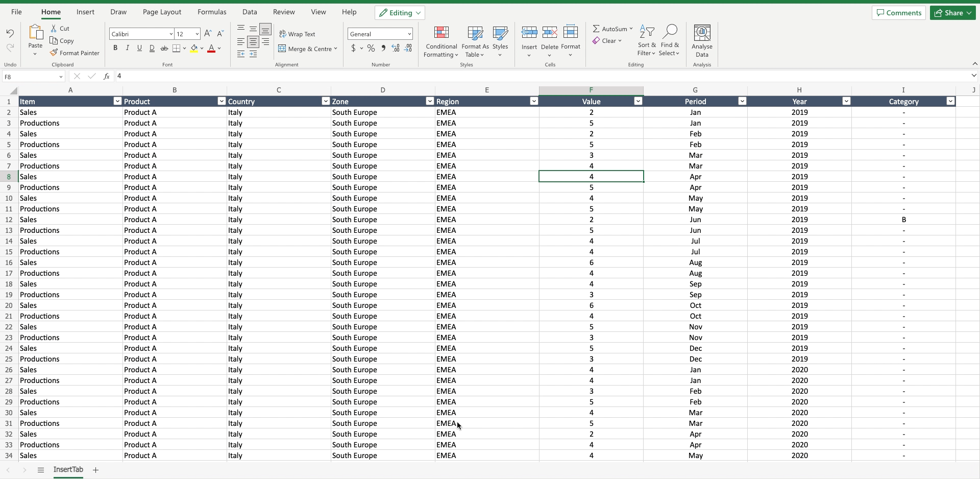The image size is (980, 479).
Task: Open the General number format dropdown
Action: click(x=409, y=34)
